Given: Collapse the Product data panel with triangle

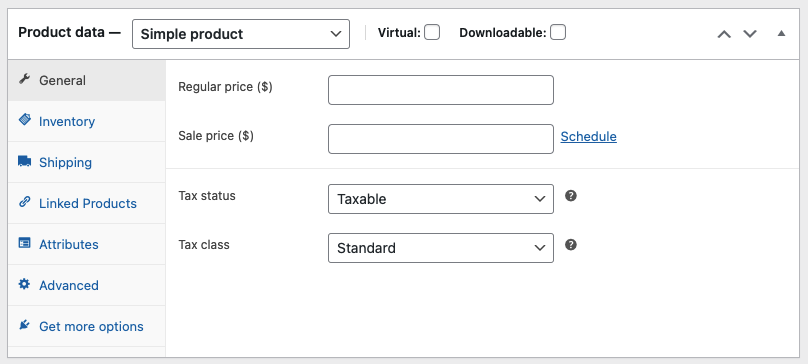Looking at the screenshot, I should tap(781, 34).
